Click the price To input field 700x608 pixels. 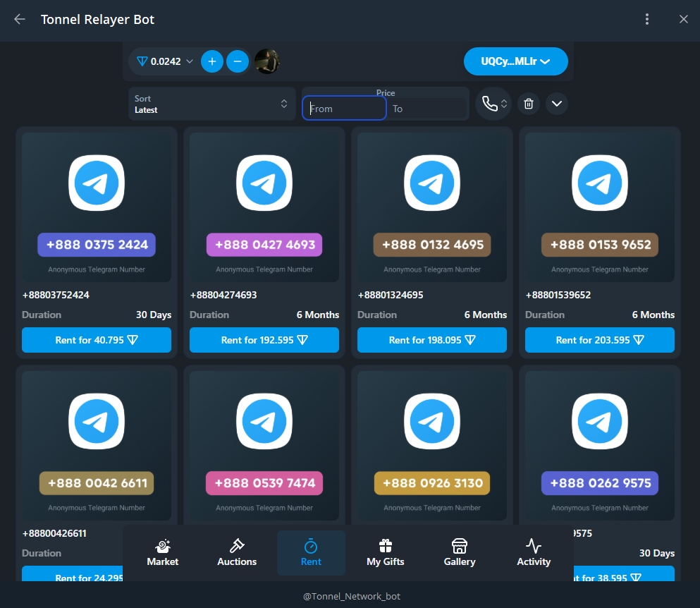point(429,109)
